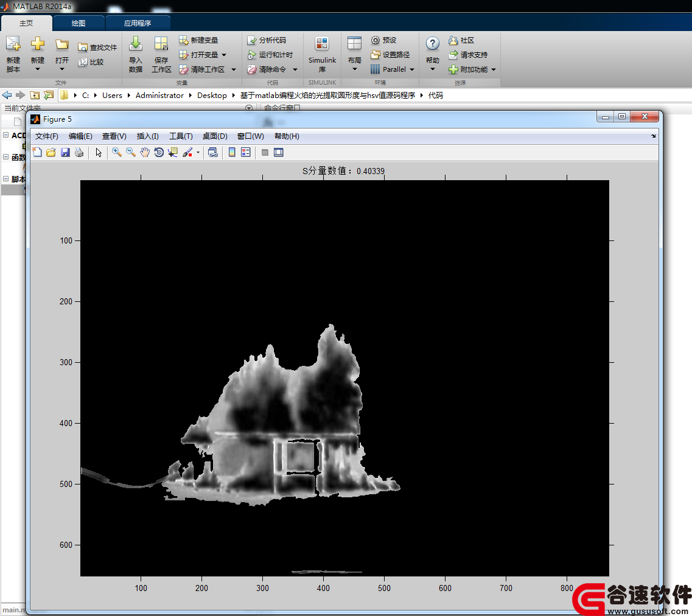Expand the Layout (布局) dropdown
The image size is (692, 616).
[354, 69]
